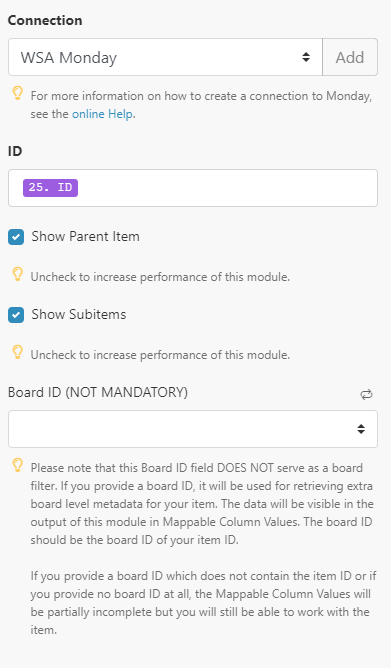This screenshot has width=391, height=668.
Task: Click the lightbulb icon beside Board ID note
Action: click(x=17, y=465)
